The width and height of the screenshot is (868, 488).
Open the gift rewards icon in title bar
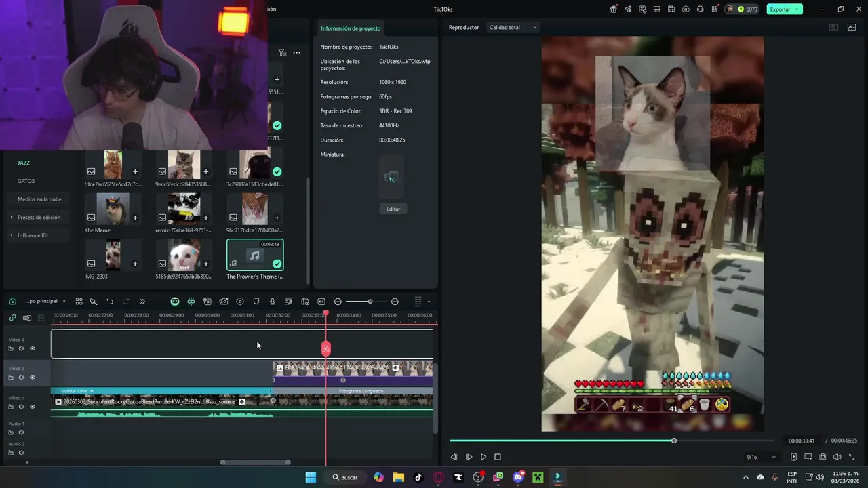click(614, 9)
